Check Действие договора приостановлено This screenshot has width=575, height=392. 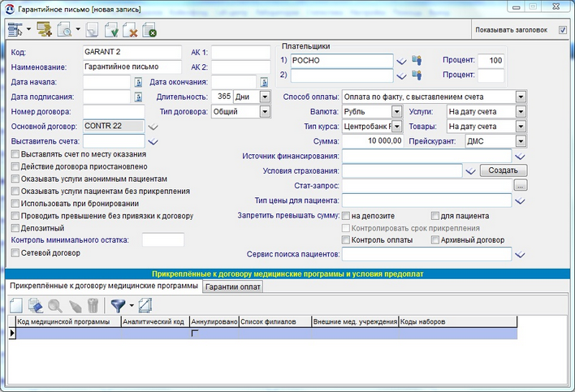click(x=15, y=166)
